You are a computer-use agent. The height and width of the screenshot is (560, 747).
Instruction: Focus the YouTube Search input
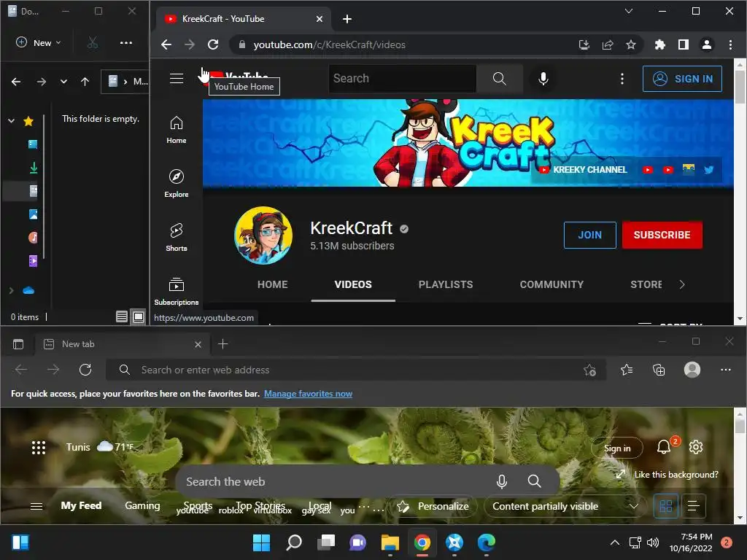click(403, 79)
